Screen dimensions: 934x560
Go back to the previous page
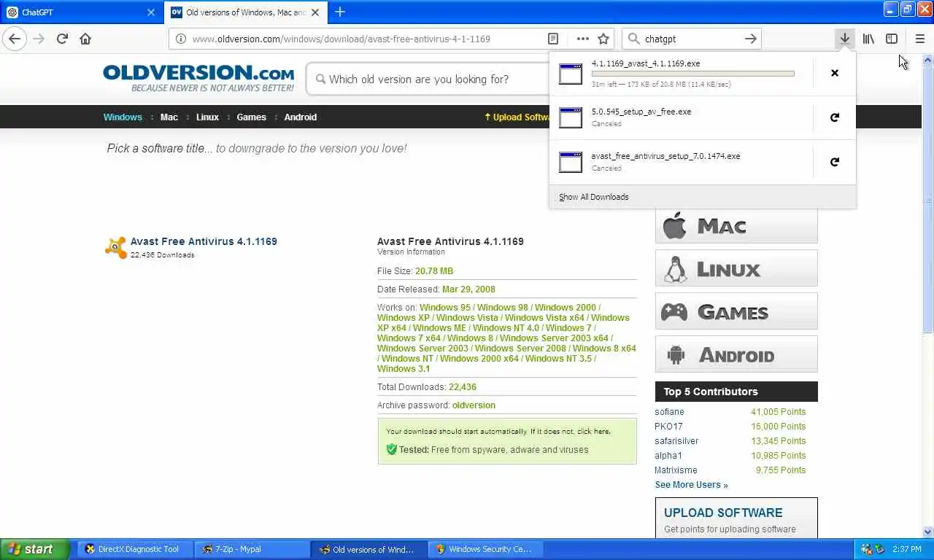(x=15, y=39)
